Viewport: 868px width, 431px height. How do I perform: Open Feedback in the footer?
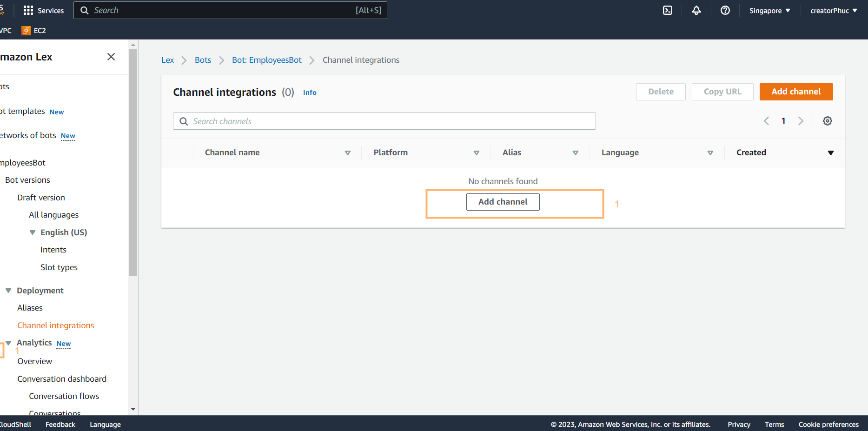pyautogui.click(x=60, y=424)
